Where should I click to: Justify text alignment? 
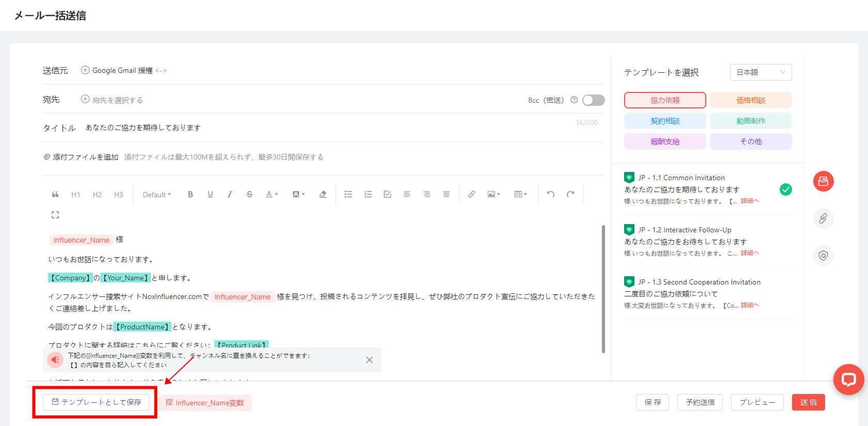[446, 195]
